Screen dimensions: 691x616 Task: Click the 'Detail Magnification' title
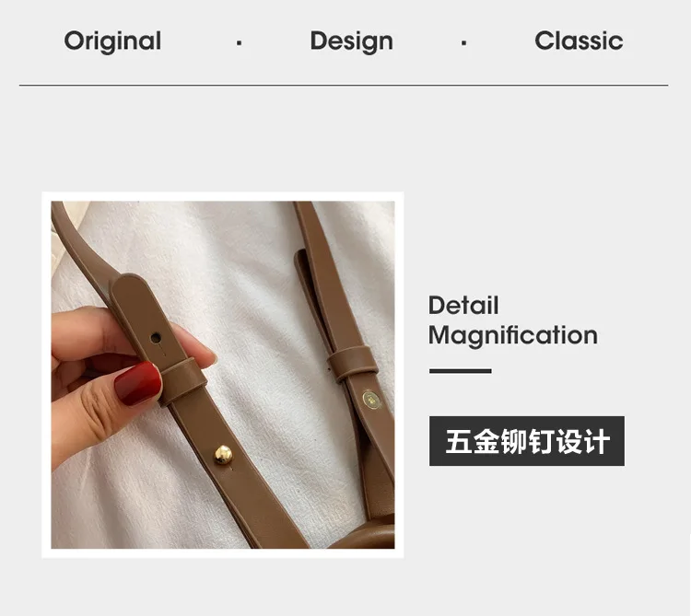[x=513, y=321]
